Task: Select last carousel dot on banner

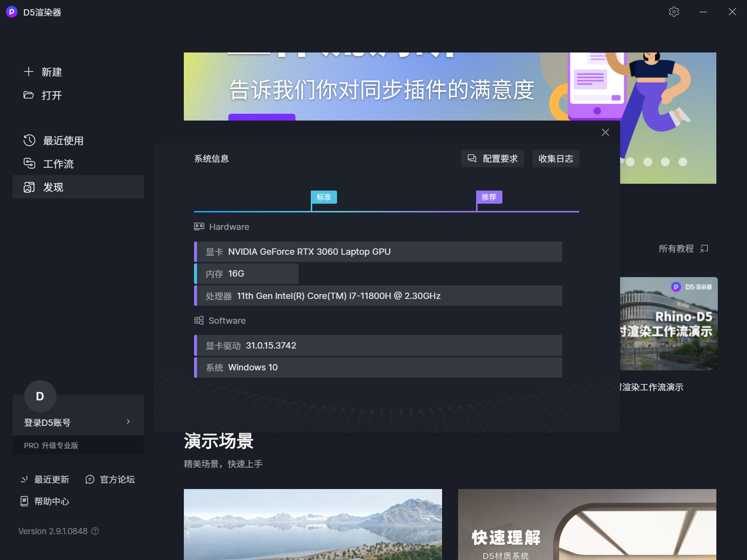Action: click(683, 162)
